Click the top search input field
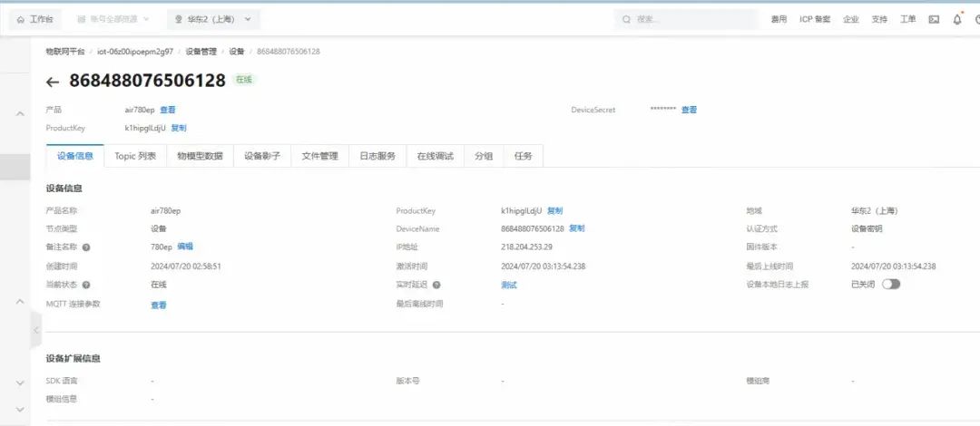 point(686,19)
